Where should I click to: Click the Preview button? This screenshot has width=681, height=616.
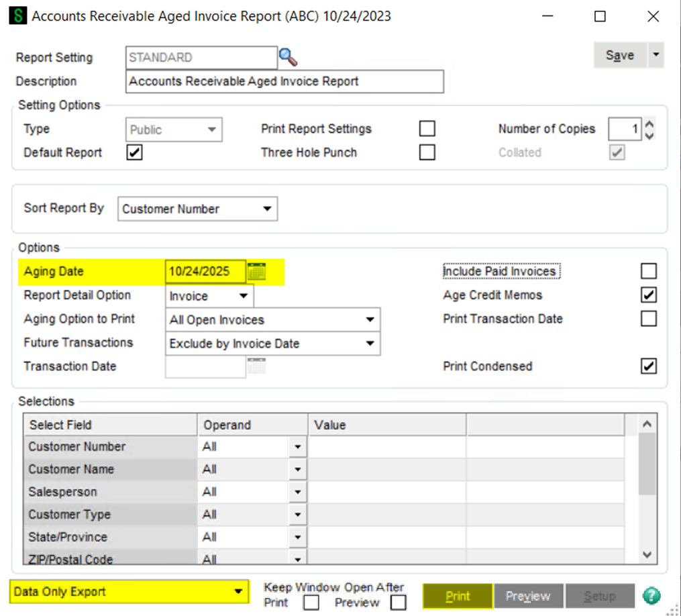(x=529, y=596)
